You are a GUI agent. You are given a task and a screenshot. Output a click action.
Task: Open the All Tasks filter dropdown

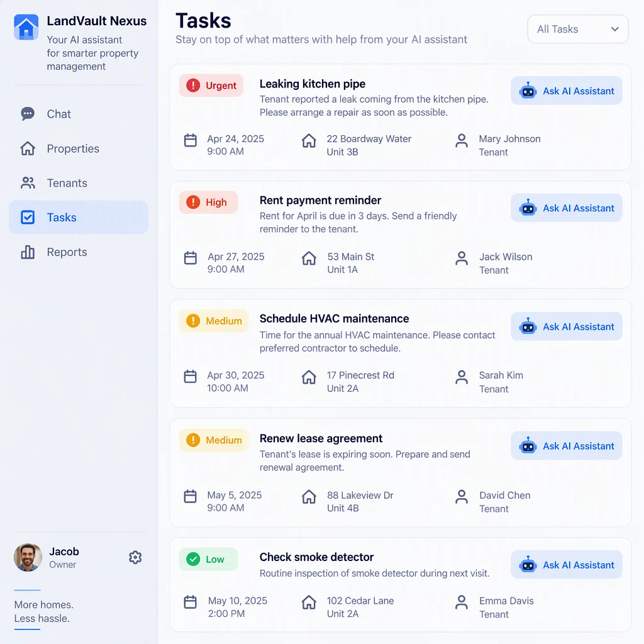pos(578,29)
